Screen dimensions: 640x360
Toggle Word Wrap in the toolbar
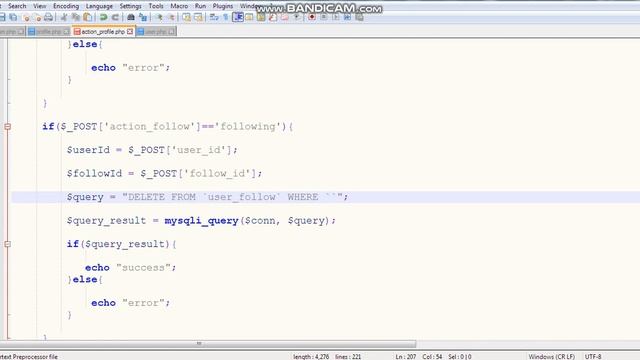213,17
